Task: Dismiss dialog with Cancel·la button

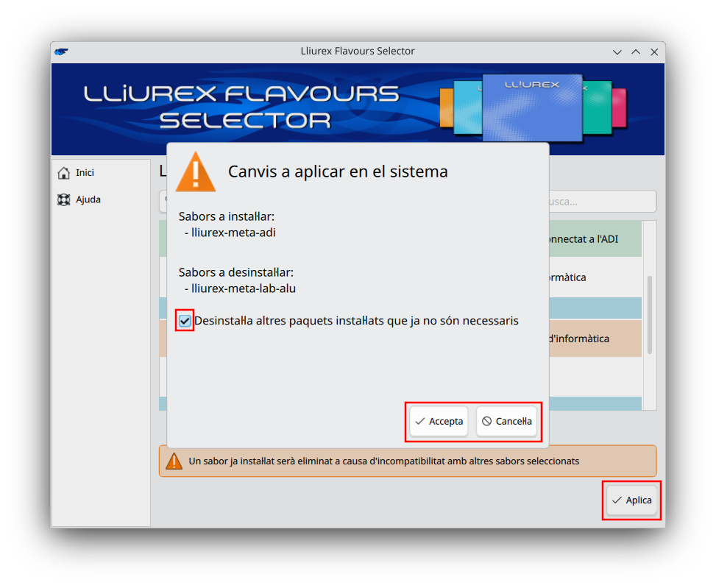Action: point(507,422)
